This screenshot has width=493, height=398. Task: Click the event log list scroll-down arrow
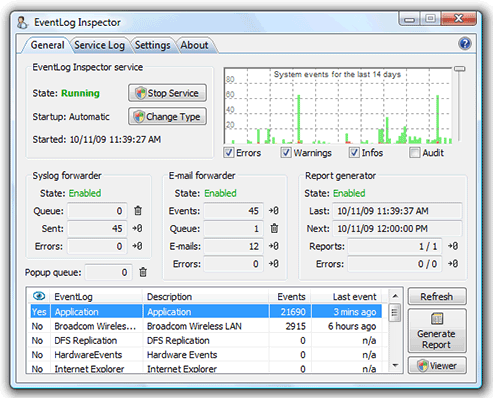coord(395,365)
